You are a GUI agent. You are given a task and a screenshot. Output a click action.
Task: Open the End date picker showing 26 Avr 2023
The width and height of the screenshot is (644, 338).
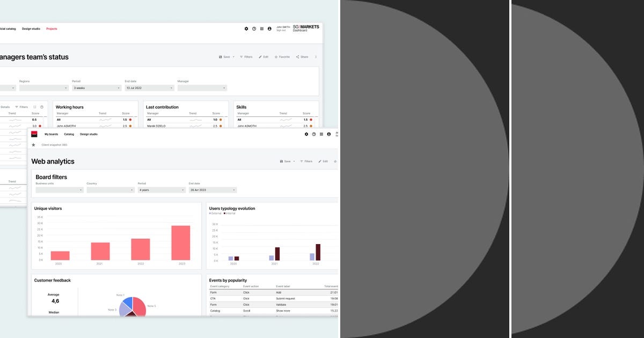211,190
